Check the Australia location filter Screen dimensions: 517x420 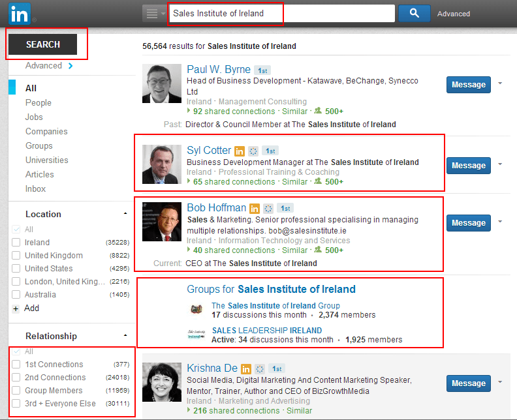(16, 295)
